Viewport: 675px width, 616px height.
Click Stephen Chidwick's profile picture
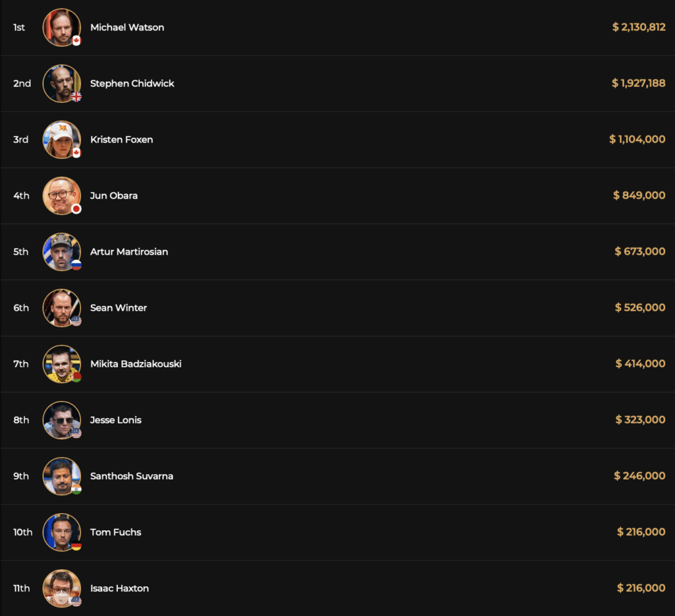[x=61, y=83]
